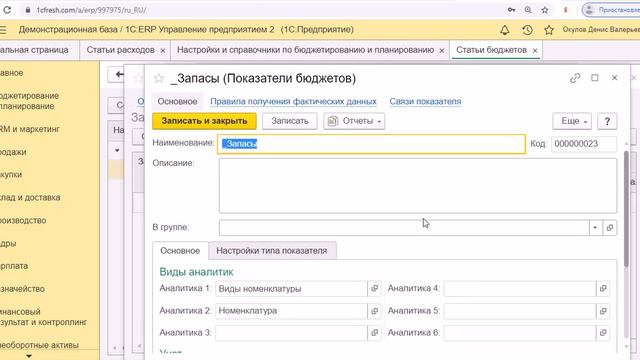640x360 pixels.
Task: Open CRM и маркетинг sidebar section
Action: click(29, 129)
